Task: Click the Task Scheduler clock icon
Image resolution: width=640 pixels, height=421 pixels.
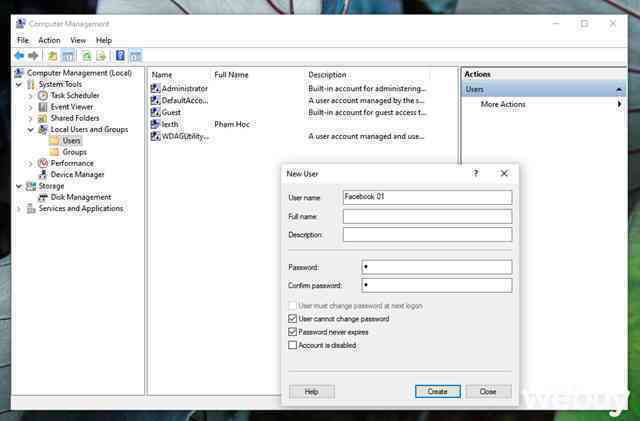Action: point(43,96)
